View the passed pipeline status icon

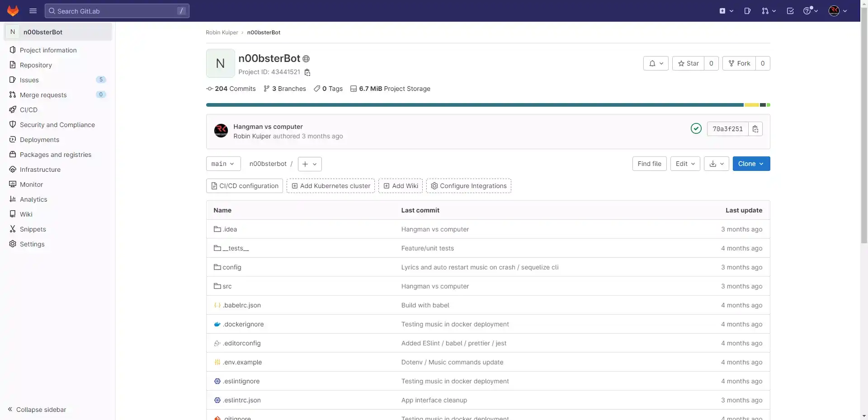tap(696, 129)
